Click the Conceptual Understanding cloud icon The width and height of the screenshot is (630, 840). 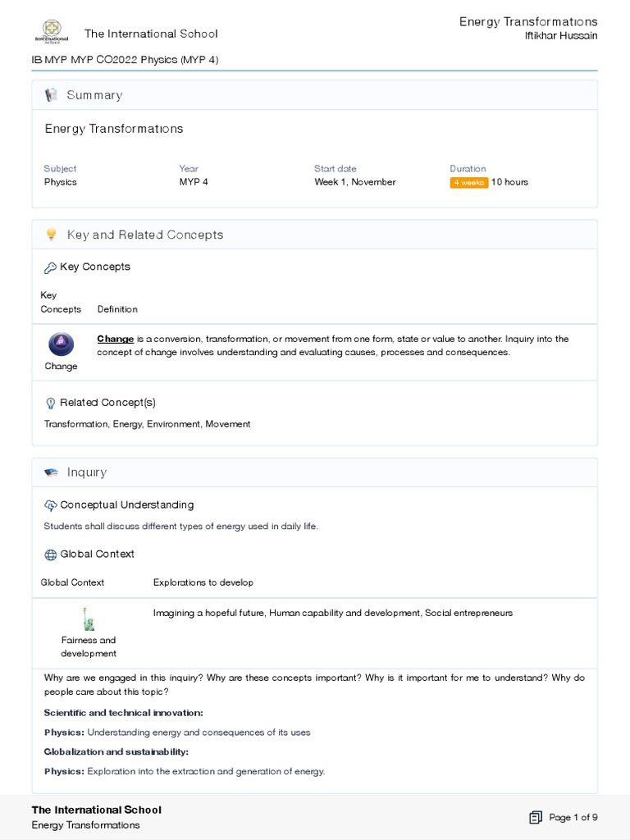pos(50,505)
